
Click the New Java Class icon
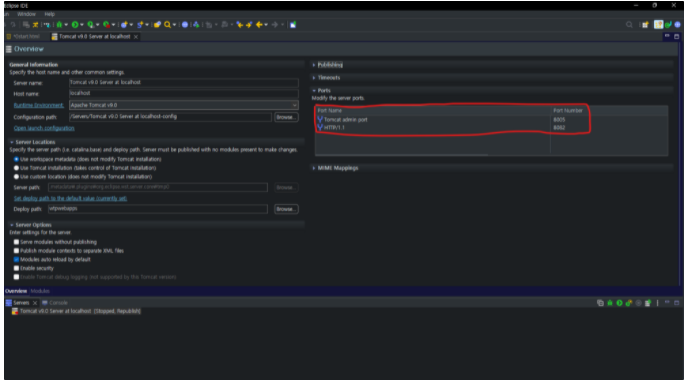tap(140, 25)
